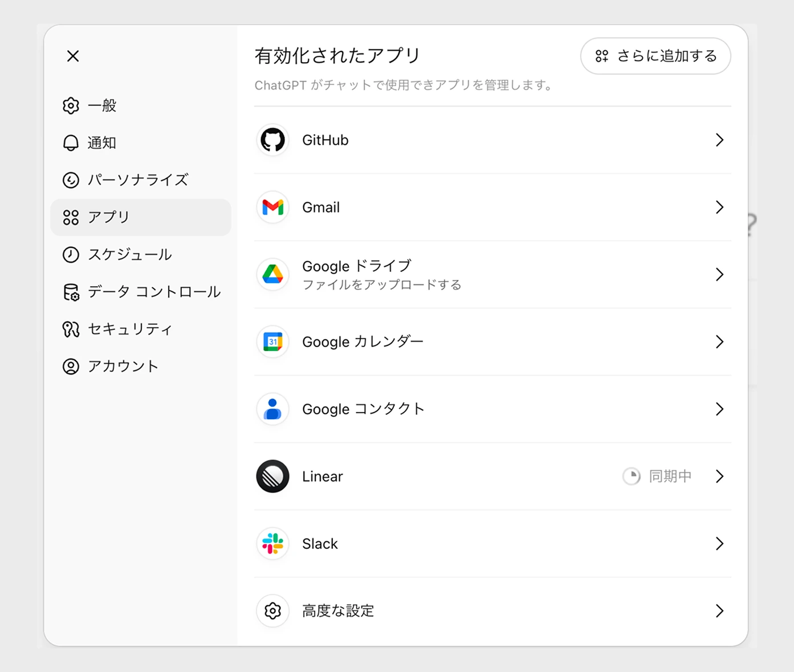This screenshot has height=672, width=794.
Task: Open the 一般 settings section
Action: (x=141, y=106)
